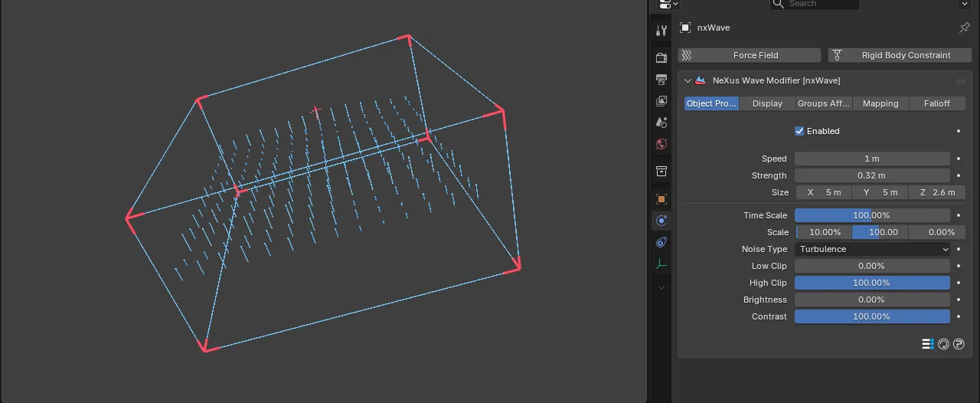The height and width of the screenshot is (403, 980).
Task: Click the Size X 5 m field
Action: tap(824, 192)
